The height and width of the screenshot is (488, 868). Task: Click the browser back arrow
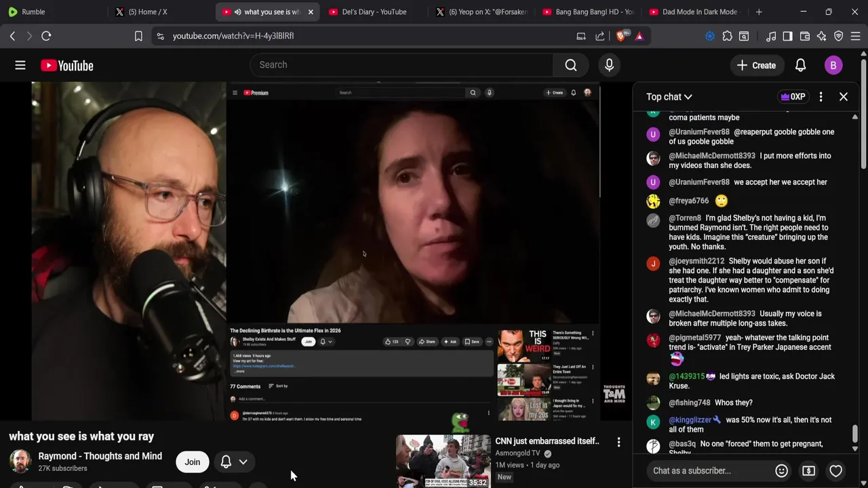[12, 36]
